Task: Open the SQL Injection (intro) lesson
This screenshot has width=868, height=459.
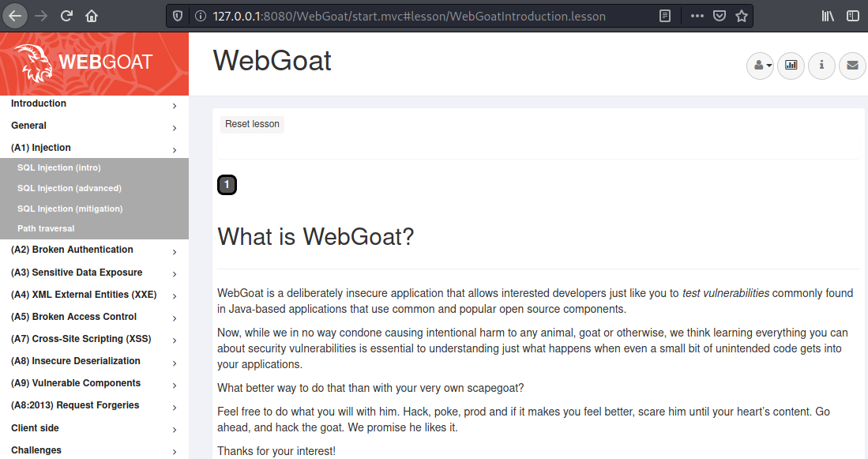Action: pyautogui.click(x=58, y=167)
